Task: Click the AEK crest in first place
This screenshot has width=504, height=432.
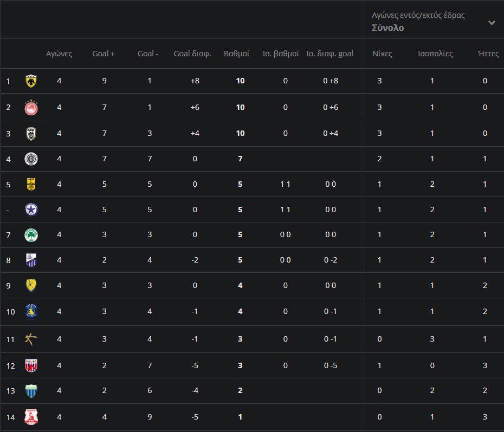Action: point(31,81)
